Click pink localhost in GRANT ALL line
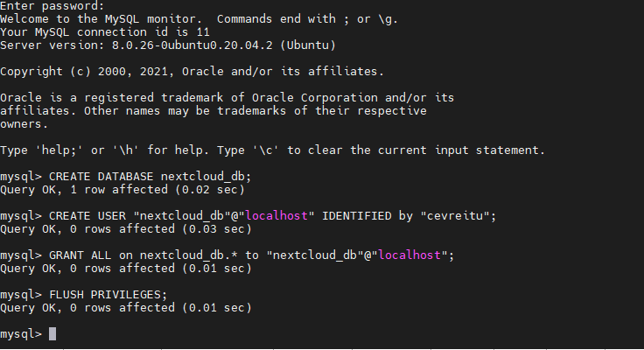Screen dimensions: 644x350 click(409, 255)
